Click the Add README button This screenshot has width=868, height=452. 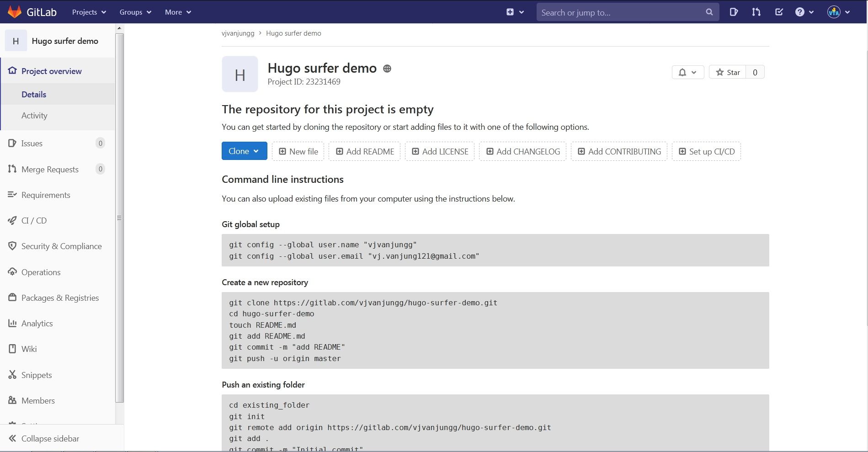(x=365, y=151)
